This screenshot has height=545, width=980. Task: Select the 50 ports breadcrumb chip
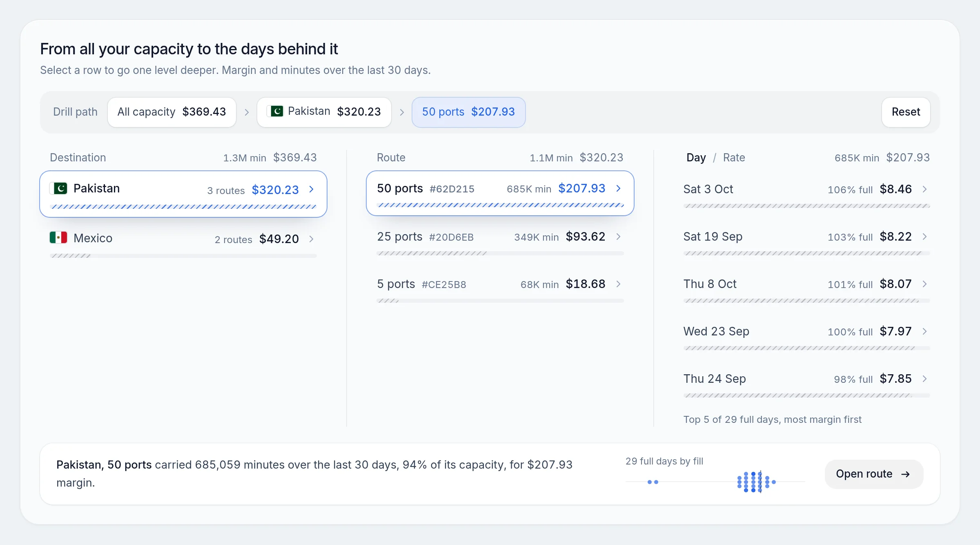[468, 112]
